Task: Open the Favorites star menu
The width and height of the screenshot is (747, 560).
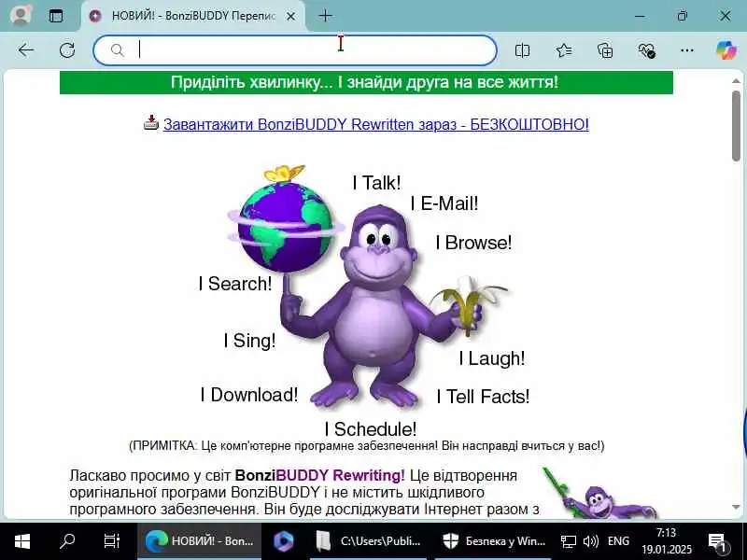Action: pyautogui.click(x=564, y=50)
